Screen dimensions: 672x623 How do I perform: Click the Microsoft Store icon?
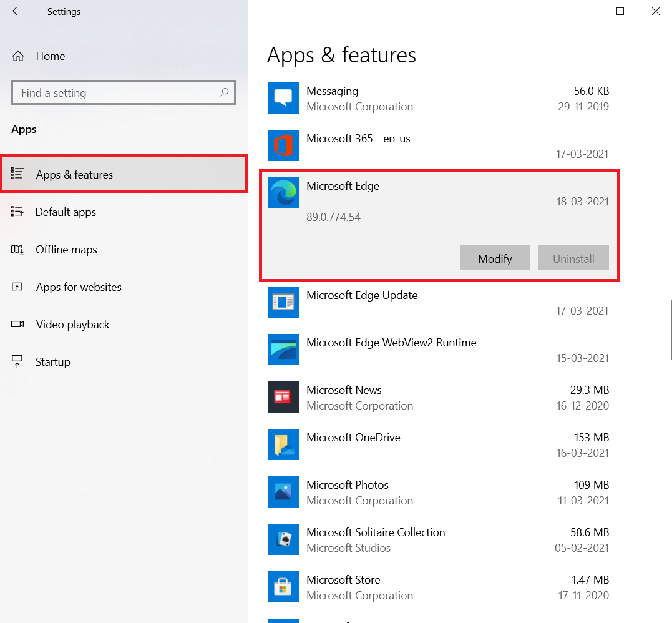[283, 587]
